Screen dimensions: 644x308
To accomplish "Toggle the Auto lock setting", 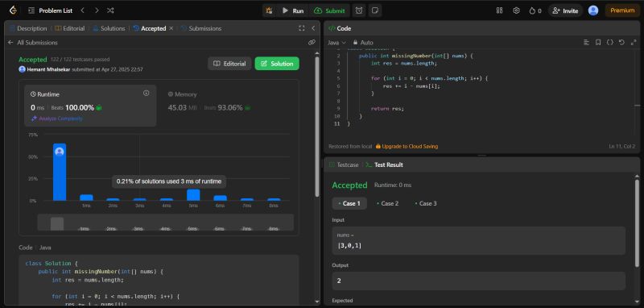I will 363,43.
